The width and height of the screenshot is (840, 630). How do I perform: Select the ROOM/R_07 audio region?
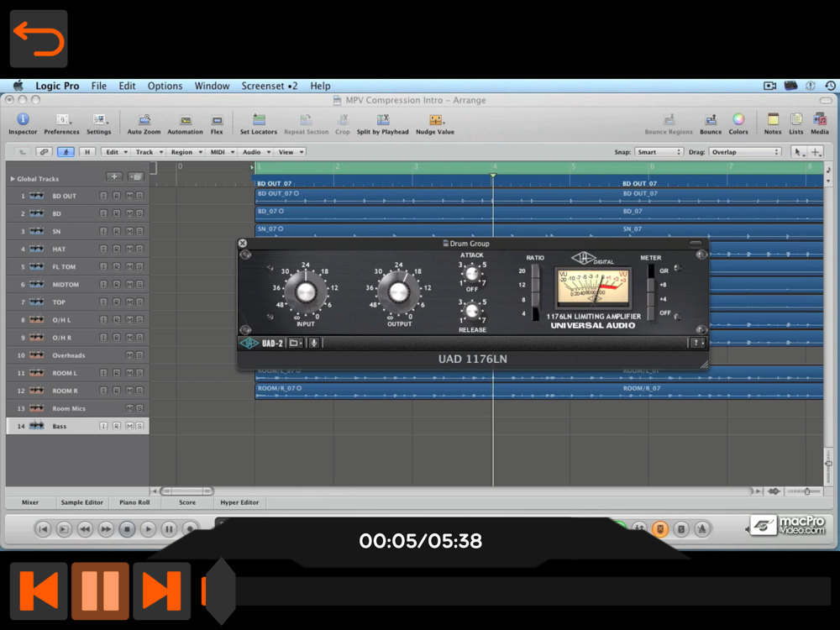pyautogui.click(x=539, y=391)
